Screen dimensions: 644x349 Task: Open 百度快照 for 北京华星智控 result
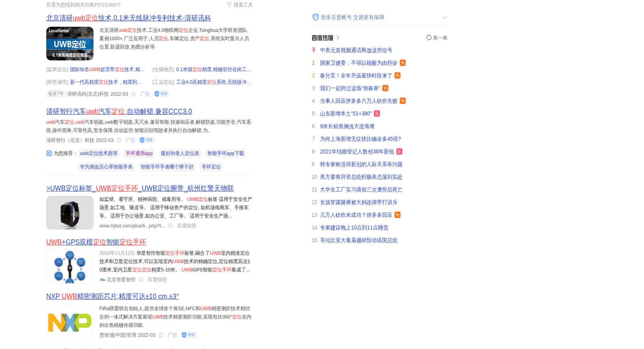pos(157,280)
